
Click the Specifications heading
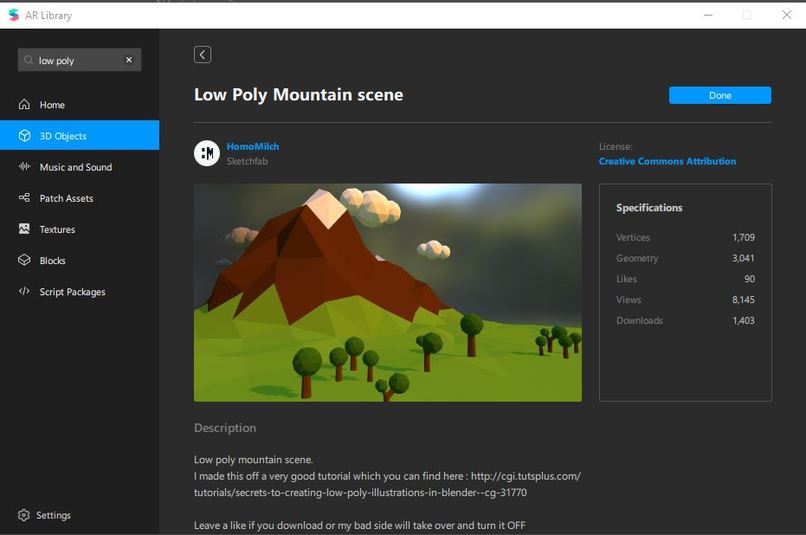649,208
